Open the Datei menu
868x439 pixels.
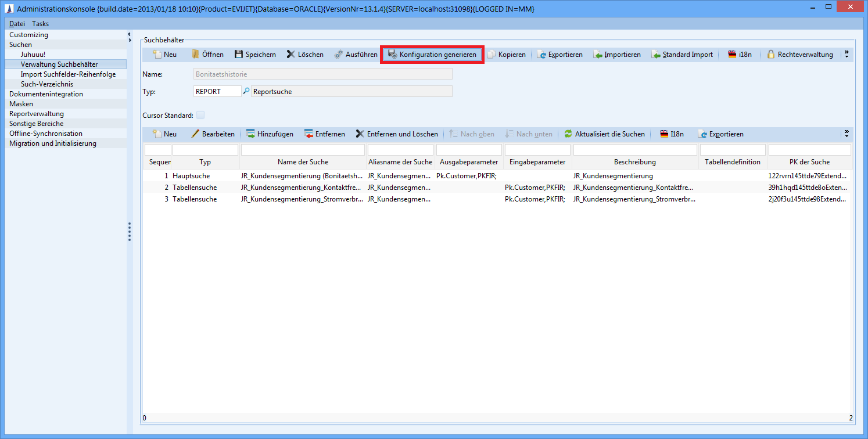[17, 24]
